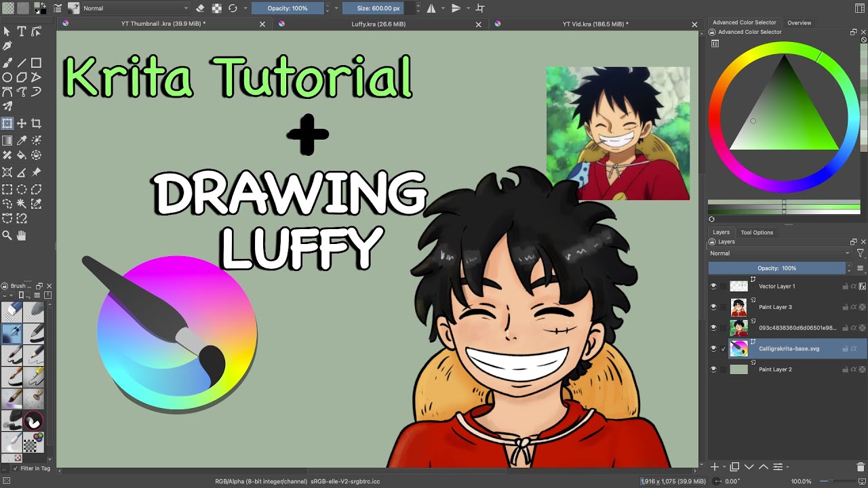Image resolution: width=868 pixels, height=488 pixels.
Task: Open layer properties dropdown arrow
Action: point(787,467)
